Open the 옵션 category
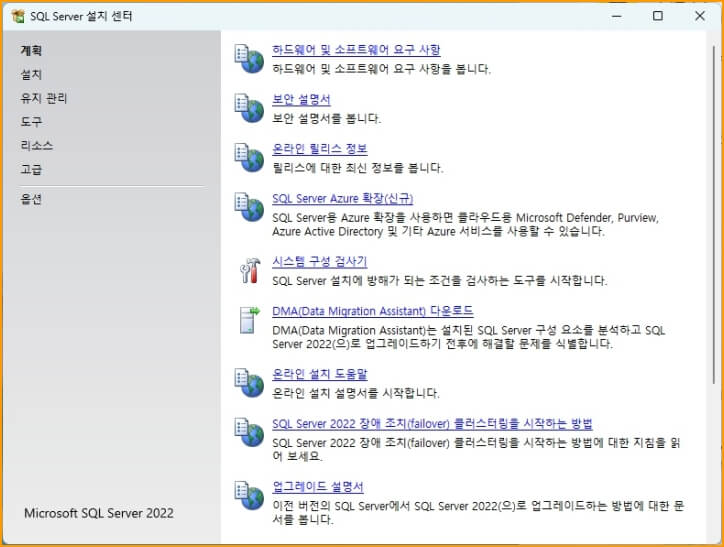The image size is (724, 547). 31,199
